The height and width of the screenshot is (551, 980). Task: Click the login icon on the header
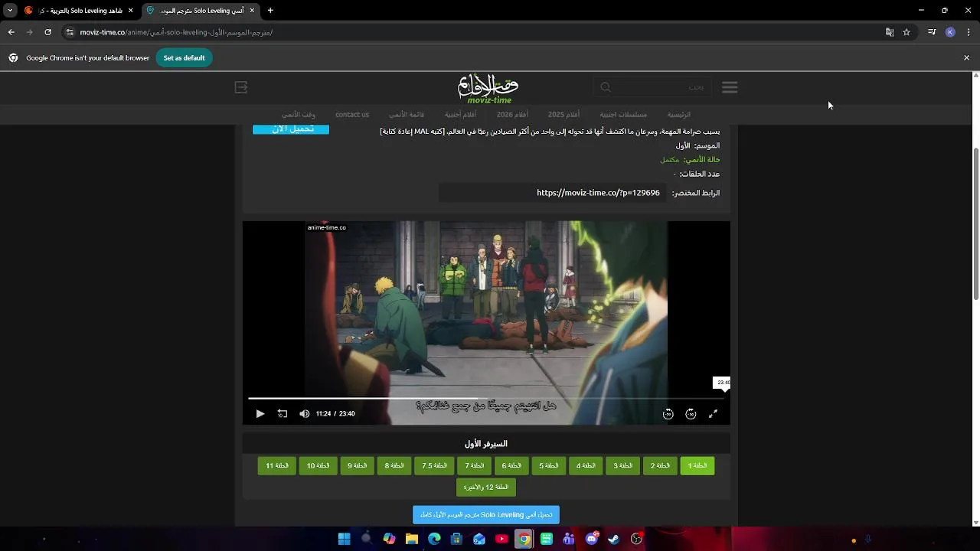tap(241, 87)
